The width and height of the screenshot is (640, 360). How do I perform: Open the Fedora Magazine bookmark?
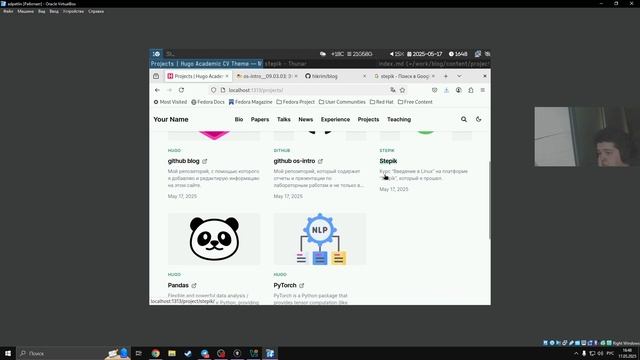[x=250, y=102]
